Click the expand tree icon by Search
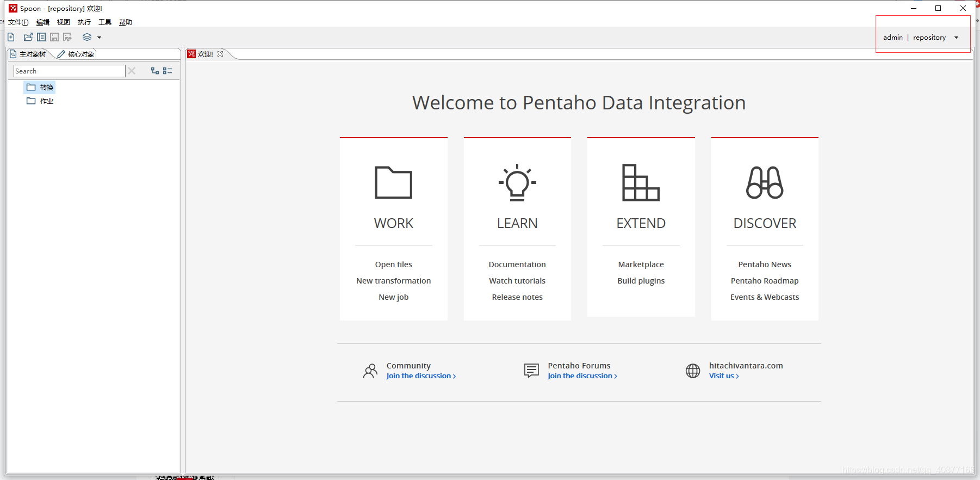Viewport: 980px width, 480px height. point(155,71)
